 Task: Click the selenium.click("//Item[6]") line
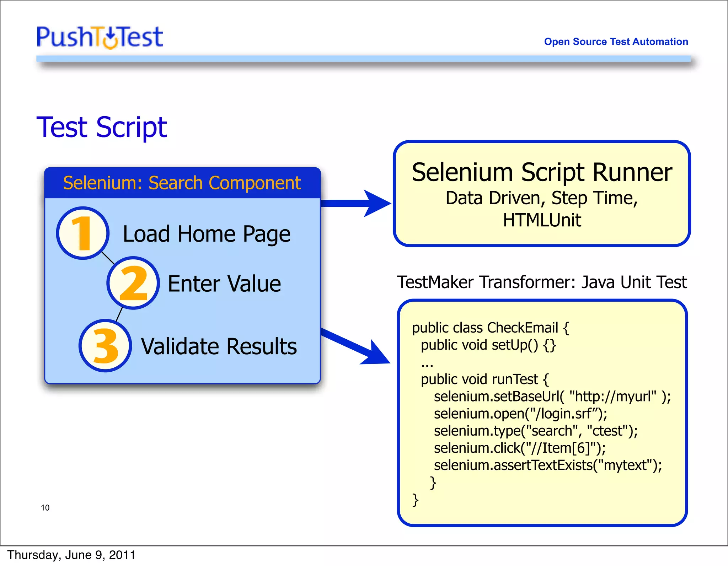520,448
